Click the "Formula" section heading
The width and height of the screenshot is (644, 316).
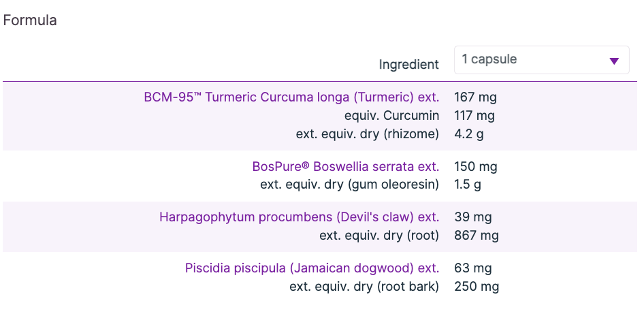coord(30,20)
